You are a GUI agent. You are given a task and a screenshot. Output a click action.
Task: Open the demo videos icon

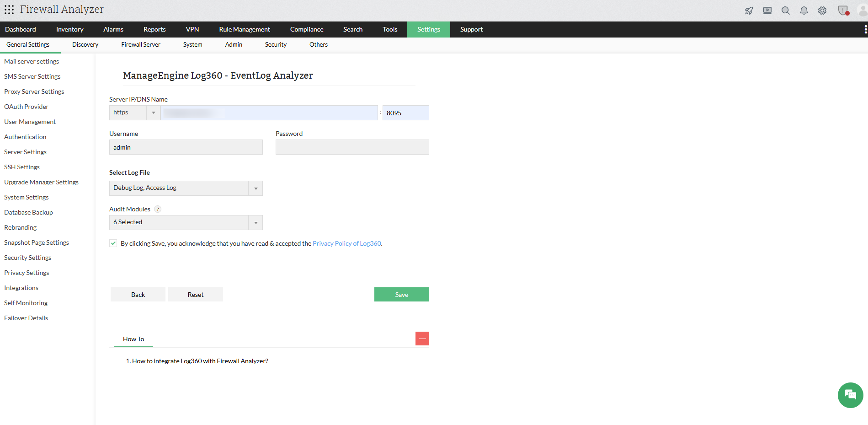point(767,10)
